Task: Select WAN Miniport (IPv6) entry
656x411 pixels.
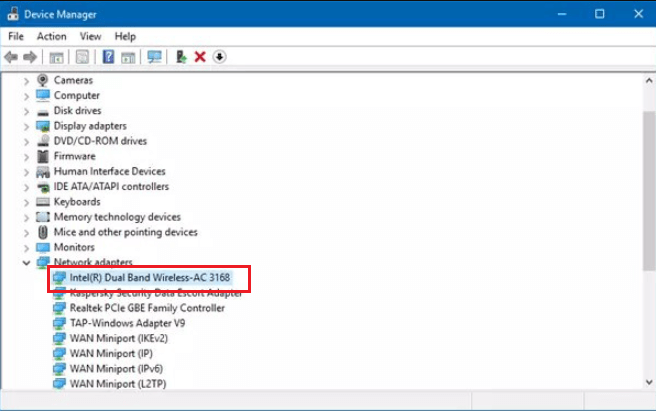Action: click(116, 369)
